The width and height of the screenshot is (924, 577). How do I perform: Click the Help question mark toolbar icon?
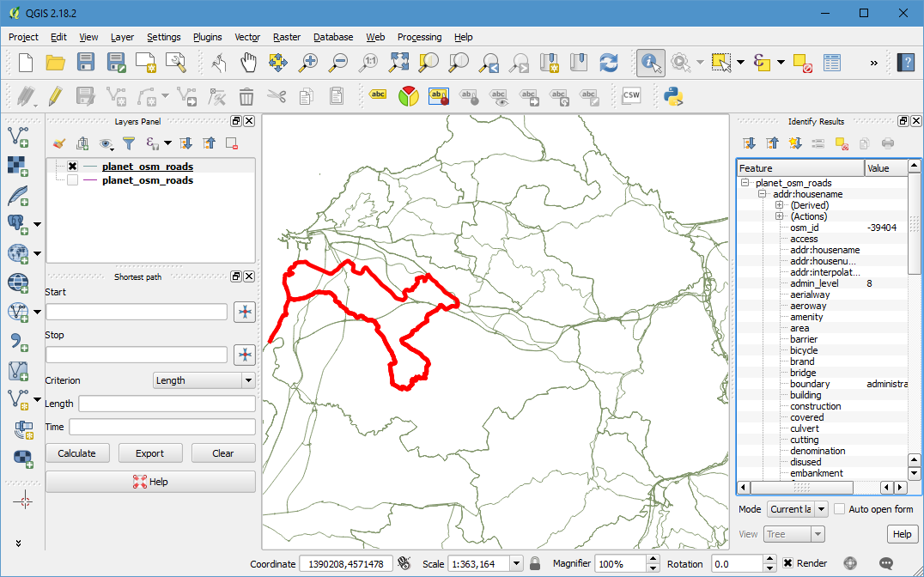click(906, 62)
